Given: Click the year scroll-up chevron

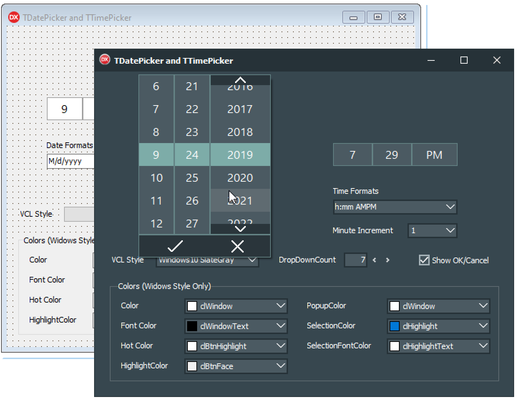Looking at the screenshot, I should [x=240, y=80].
